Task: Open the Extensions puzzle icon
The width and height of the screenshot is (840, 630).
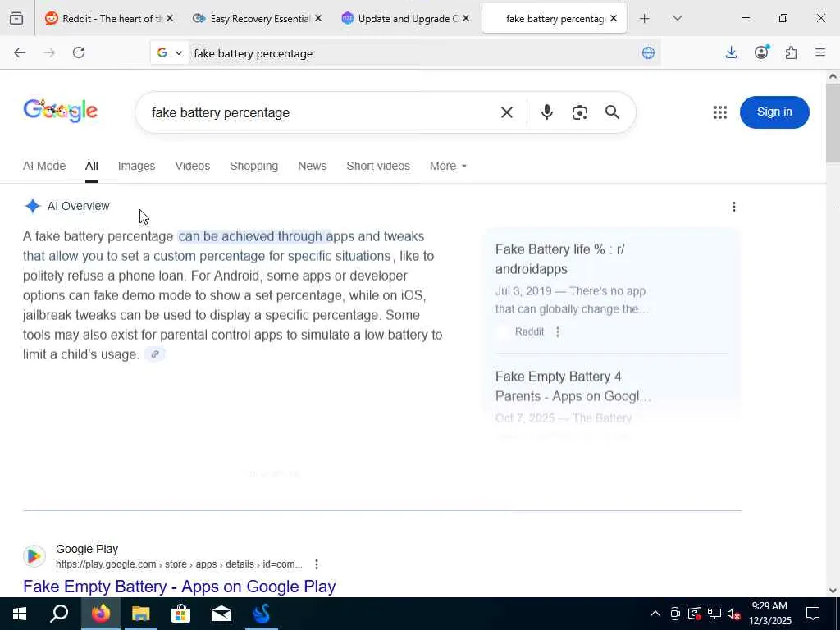Action: pyautogui.click(x=791, y=52)
